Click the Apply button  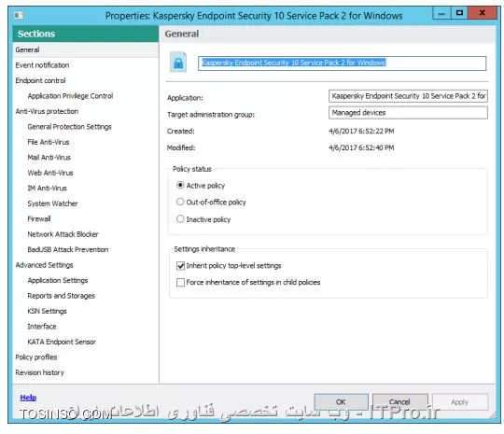click(459, 402)
